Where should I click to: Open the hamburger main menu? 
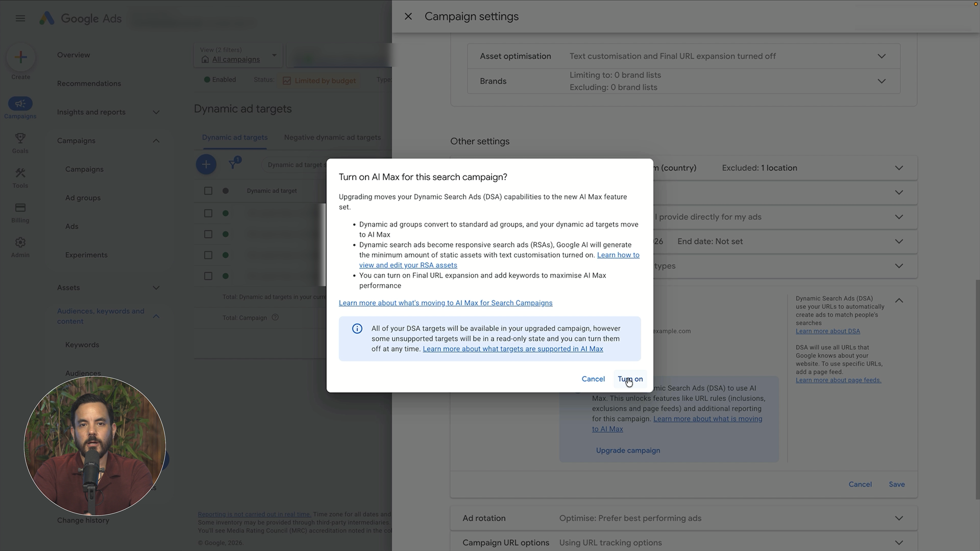point(20,18)
